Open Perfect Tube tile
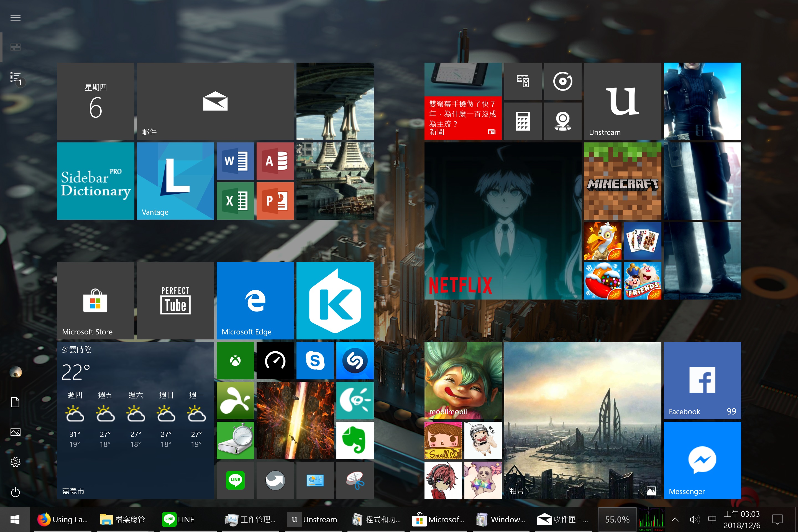798x532 pixels. (x=175, y=301)
